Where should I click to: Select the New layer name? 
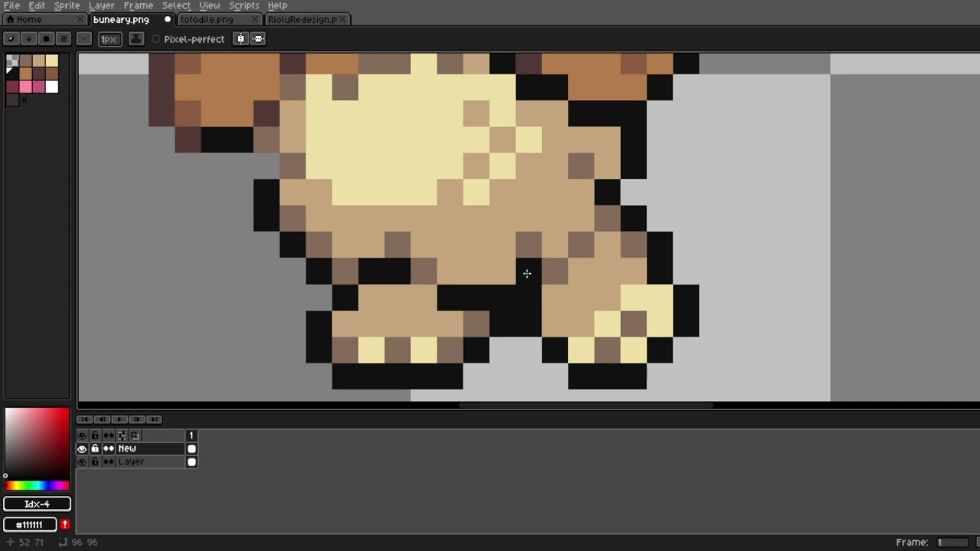click(x=150, y=448)
